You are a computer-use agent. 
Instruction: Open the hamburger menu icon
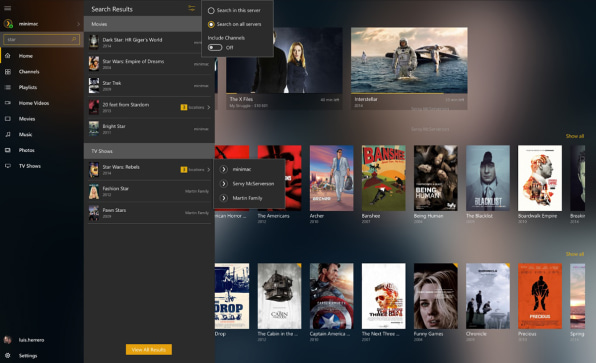8,8
